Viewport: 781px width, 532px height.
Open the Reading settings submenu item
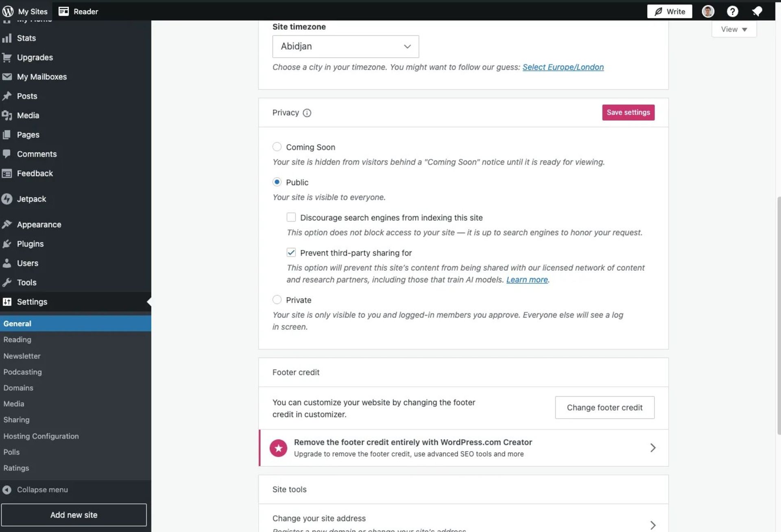click(x=17, y=339)
